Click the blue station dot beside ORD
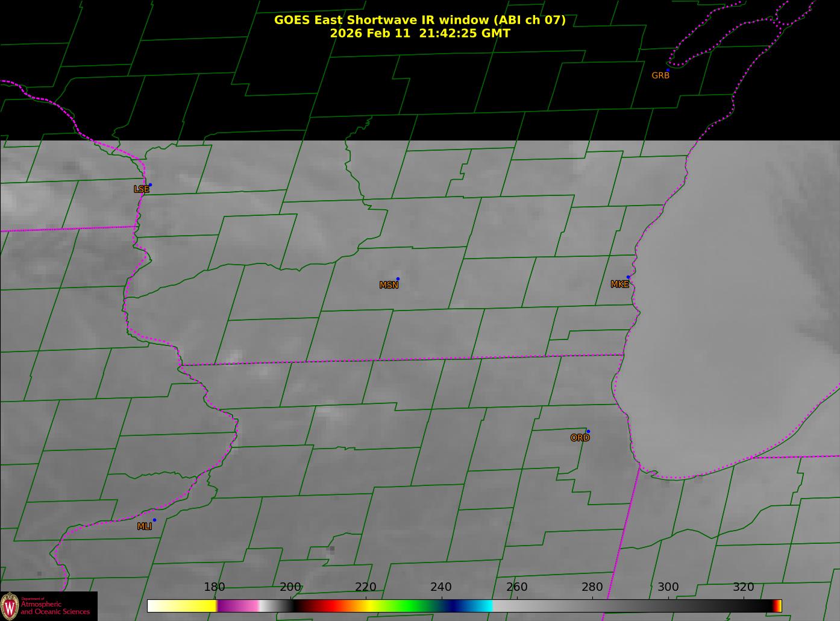 (588, 432)
